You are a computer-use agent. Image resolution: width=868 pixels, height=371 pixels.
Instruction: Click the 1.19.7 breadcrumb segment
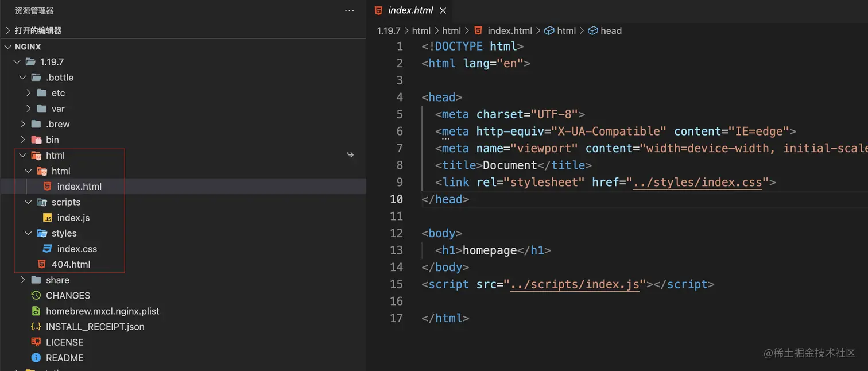(x=389, y=30)
